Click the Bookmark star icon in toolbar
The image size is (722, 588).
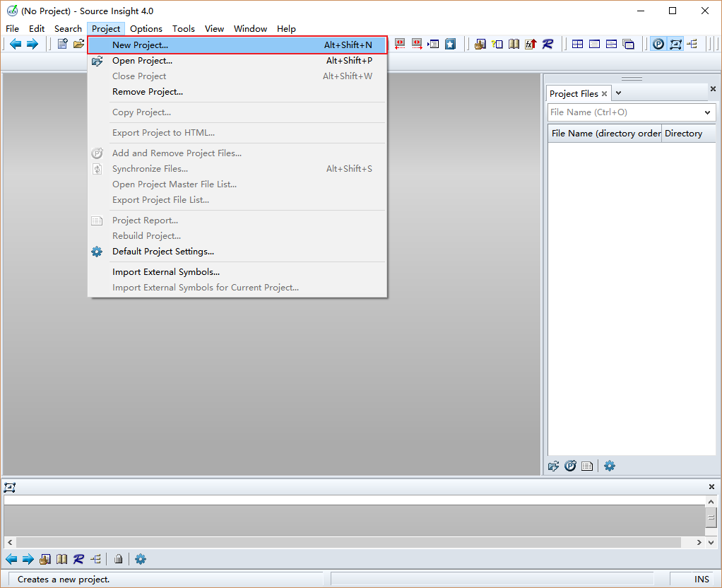450,45
